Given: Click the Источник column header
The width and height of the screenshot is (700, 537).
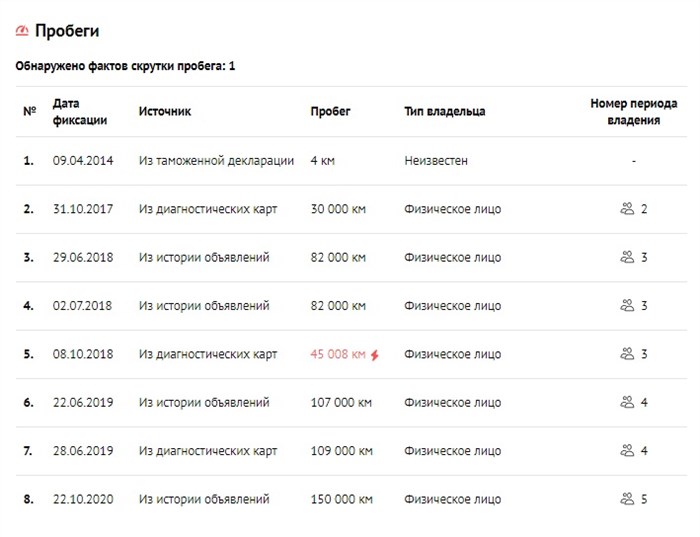Looking at the screenshot, I should (164, 111).
